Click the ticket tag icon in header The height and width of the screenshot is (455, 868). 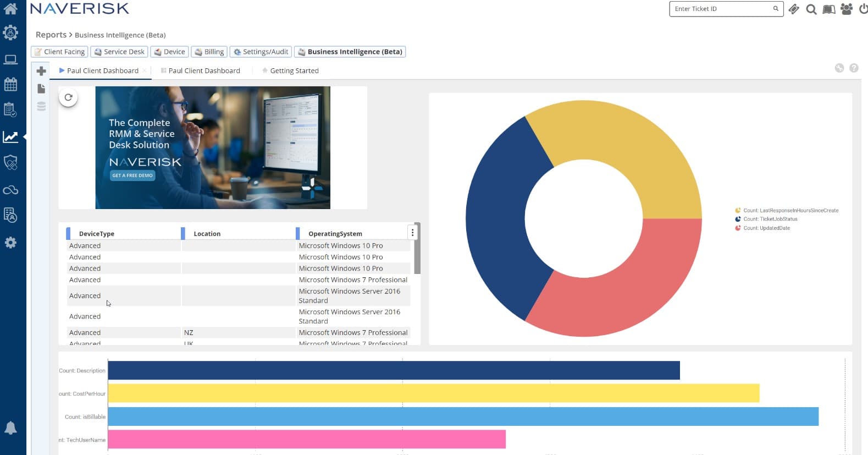(x=794, y=9)
